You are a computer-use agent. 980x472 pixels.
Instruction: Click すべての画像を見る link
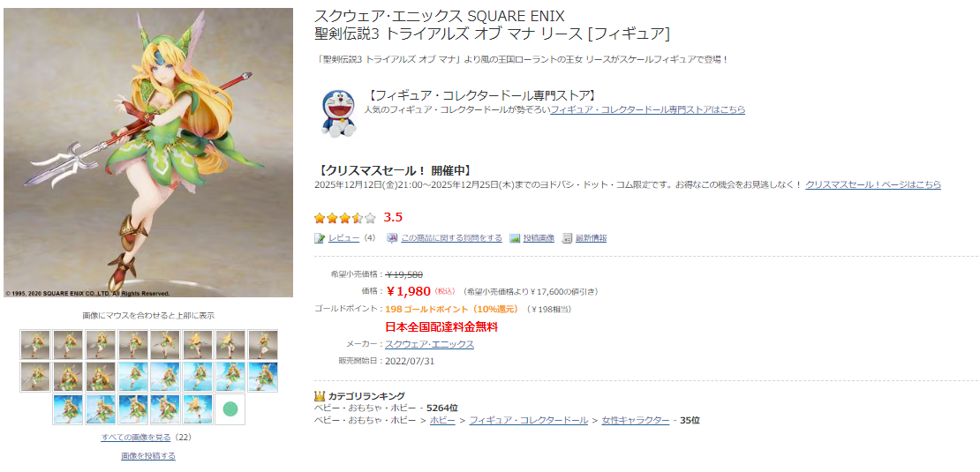136,438
